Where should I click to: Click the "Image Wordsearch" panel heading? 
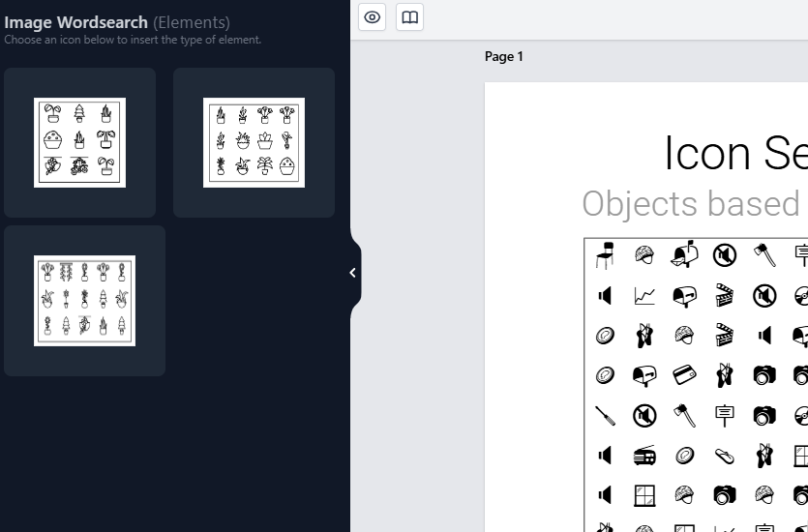76,22
